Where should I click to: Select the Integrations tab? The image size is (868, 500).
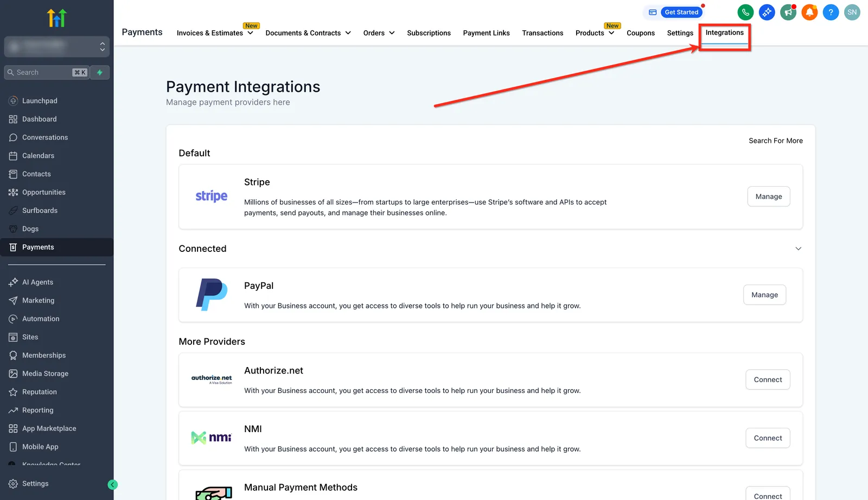(x=725, y=33)
